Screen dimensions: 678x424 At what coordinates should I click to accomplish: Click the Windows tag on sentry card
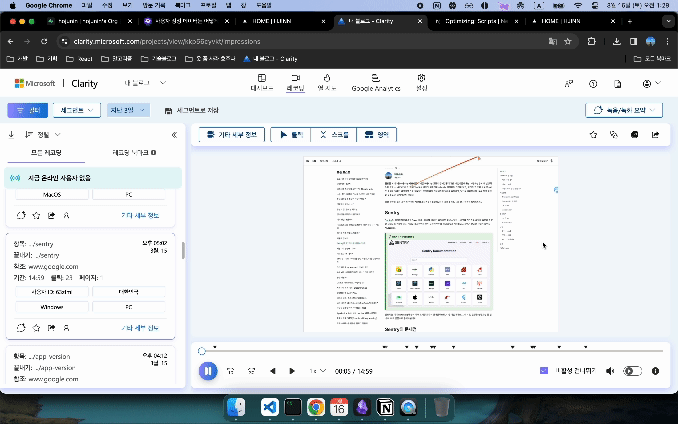(x=52, y=307)
